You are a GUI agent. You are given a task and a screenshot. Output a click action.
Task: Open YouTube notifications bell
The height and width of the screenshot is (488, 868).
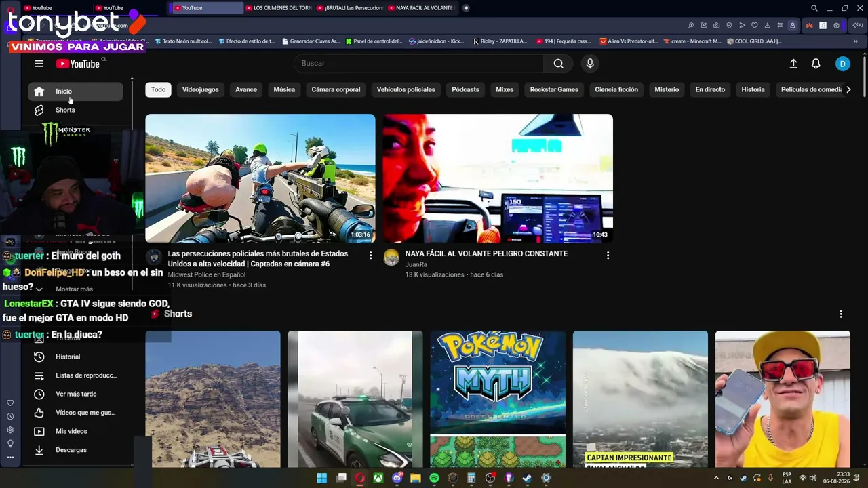[x=816, y=64]
